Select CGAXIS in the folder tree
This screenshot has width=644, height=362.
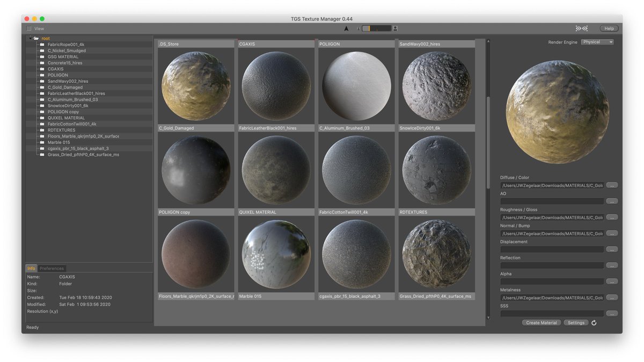coord(56,69)
